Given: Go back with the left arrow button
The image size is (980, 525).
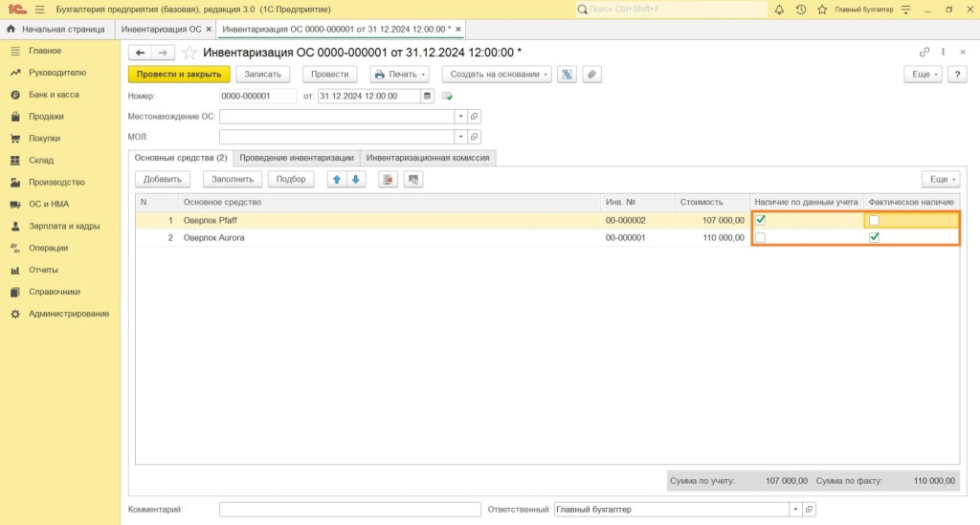Looking at the screenshot, I should tap(140, 53).
